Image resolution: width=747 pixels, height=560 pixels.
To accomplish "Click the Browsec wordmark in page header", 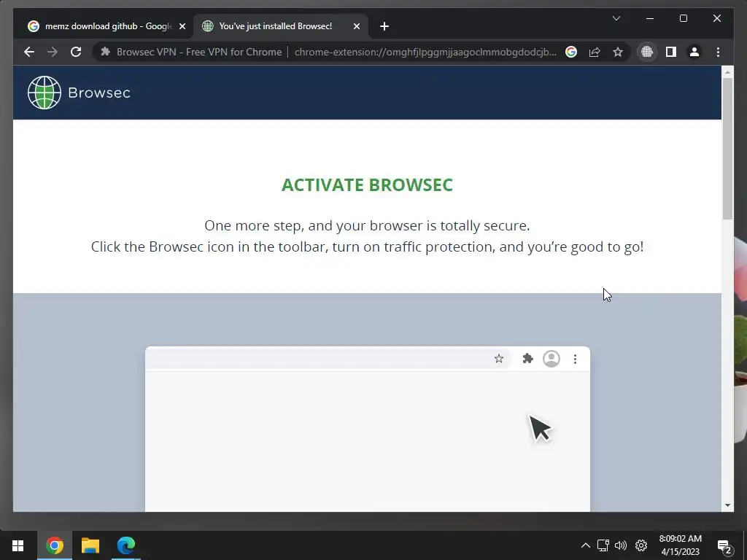I will tap(99, 93).
